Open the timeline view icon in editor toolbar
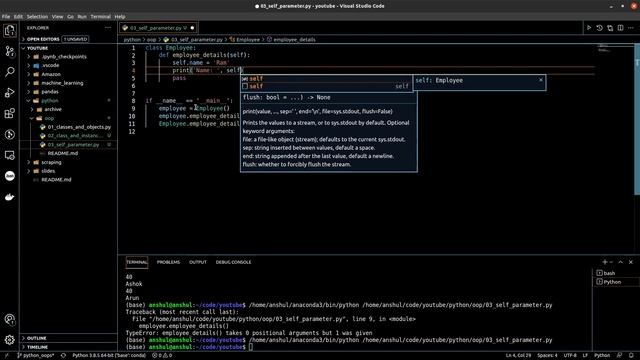The width and height of the screenshot is (640, 360). point(600,28)
